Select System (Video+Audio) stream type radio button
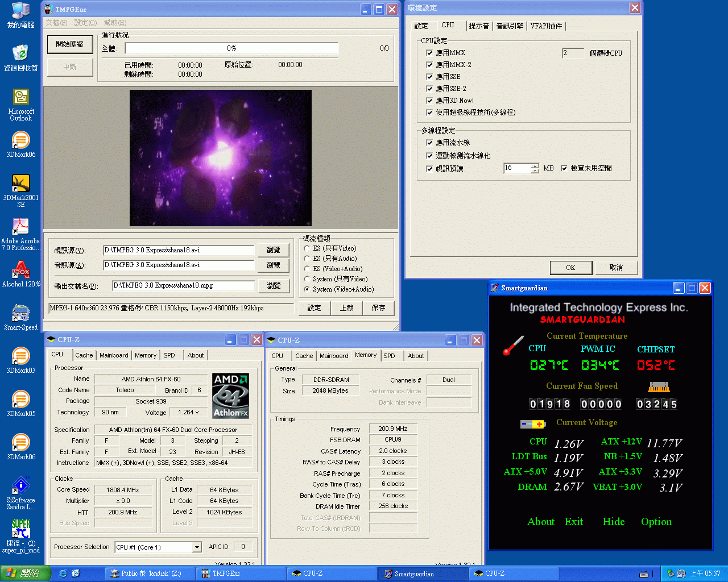The height and width of the screenshot is (582, 728). click(307, 289)
